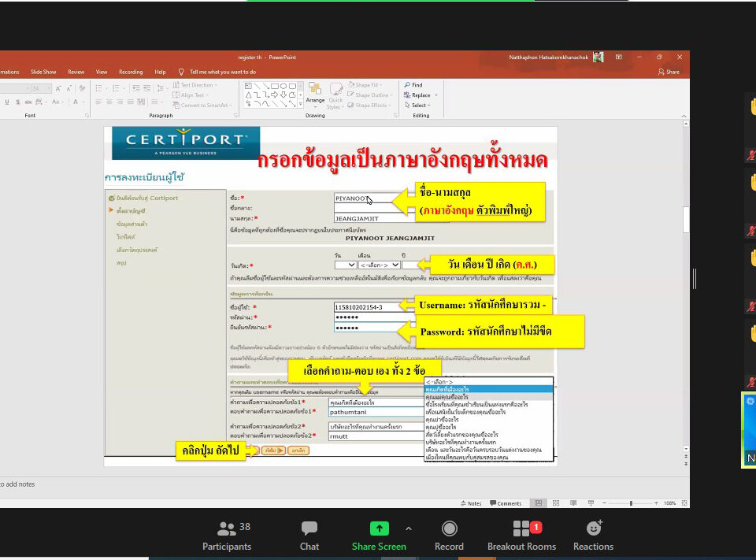Start recording with the Record button
Image resolution: width=756 pixels, height=560 pixels.
[x=449, y=536]
